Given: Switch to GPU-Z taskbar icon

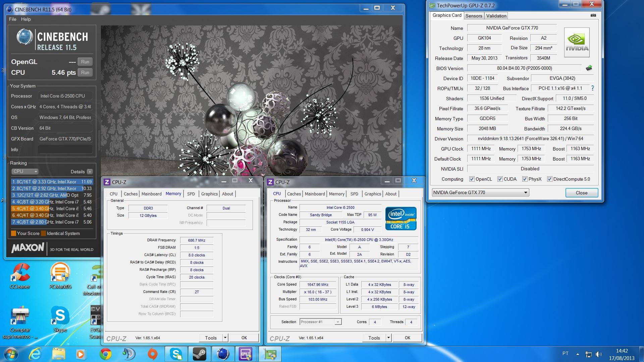Looking at the screenshot, I should click(270, 354).
